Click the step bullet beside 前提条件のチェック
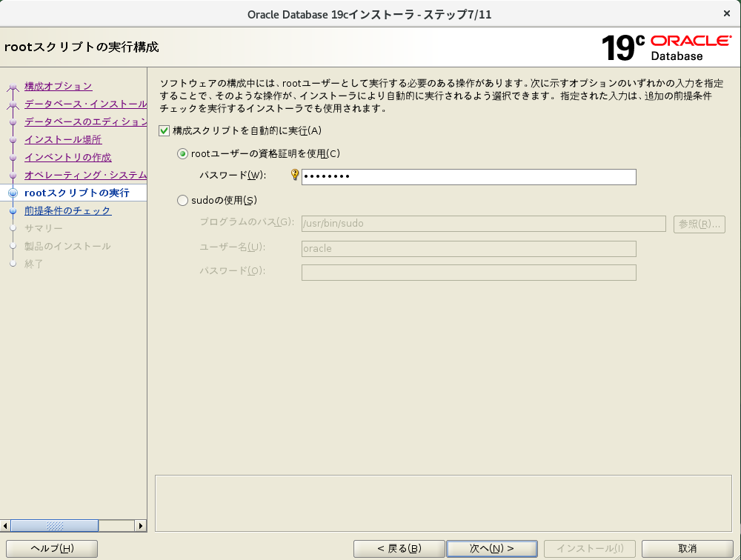The width and height of the screenshot is (741, 560). pyautogui.click(x=13, y=211)
